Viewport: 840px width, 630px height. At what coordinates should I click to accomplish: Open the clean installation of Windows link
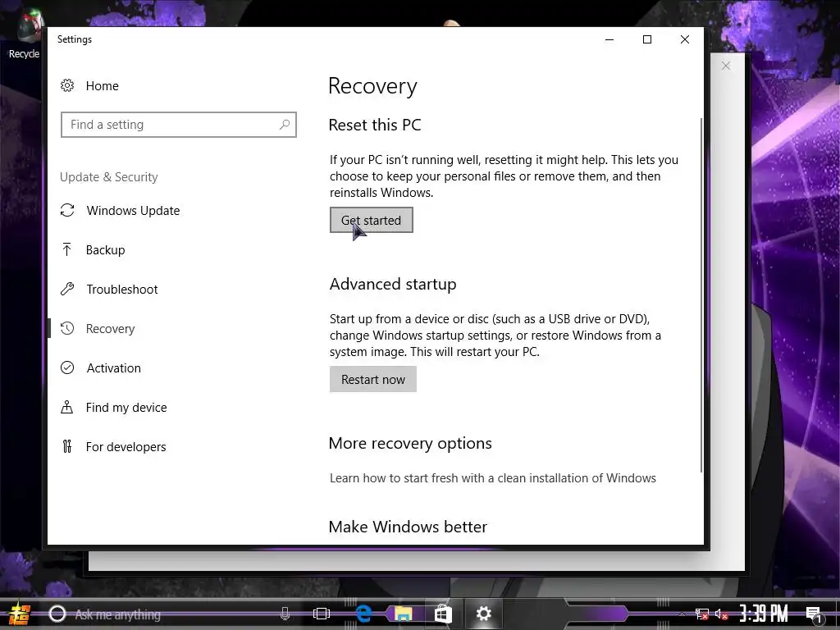(x=493, y=478)
